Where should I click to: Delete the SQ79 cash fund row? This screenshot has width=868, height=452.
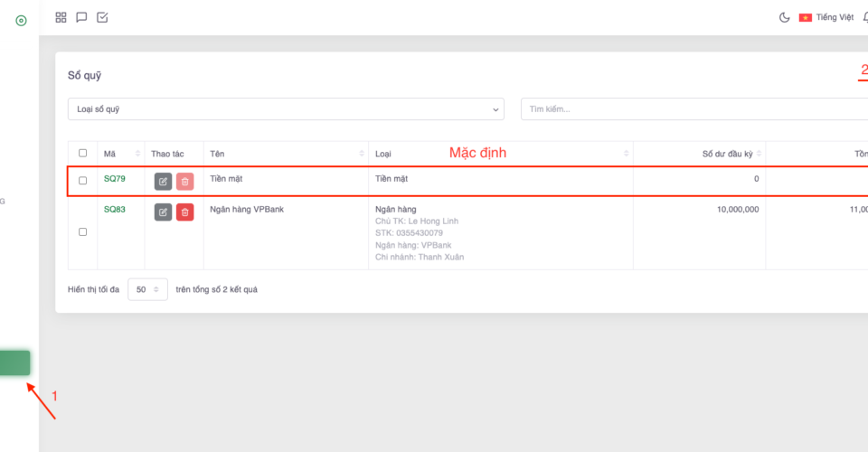coord(184,182)
